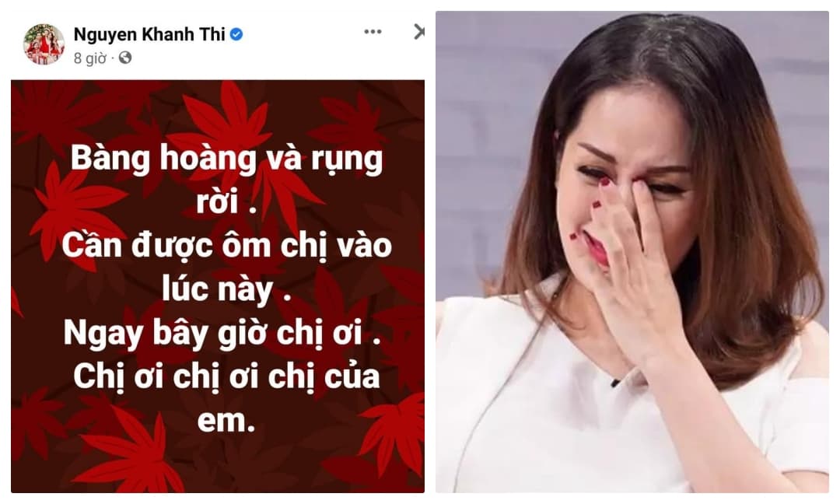Dismiss the post with the X icon

[x=419, y=32]
